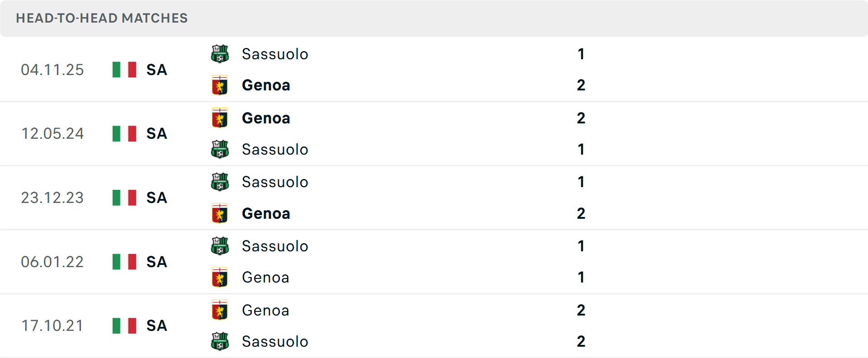Click the Sassuolo emblem in the 17.10.21 match

click(220, 342)
